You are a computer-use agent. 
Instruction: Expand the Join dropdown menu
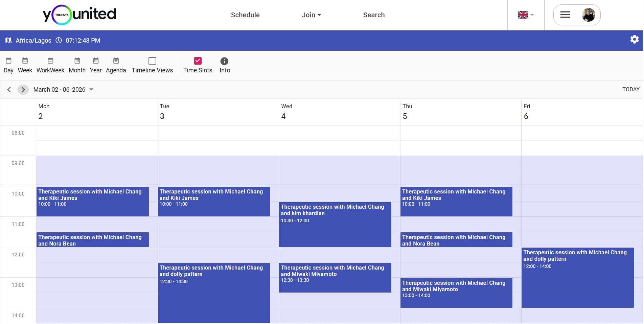[x=311, y=15]
